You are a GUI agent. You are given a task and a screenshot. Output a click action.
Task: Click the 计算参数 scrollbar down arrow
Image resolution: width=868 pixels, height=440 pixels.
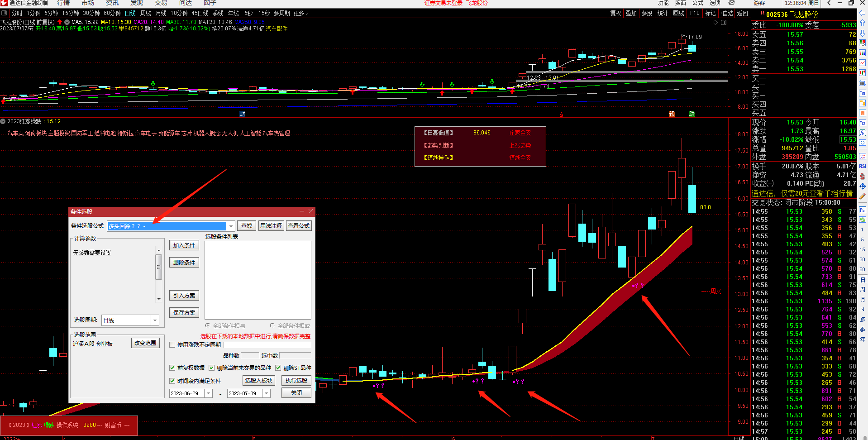click(x=158, y=299)
